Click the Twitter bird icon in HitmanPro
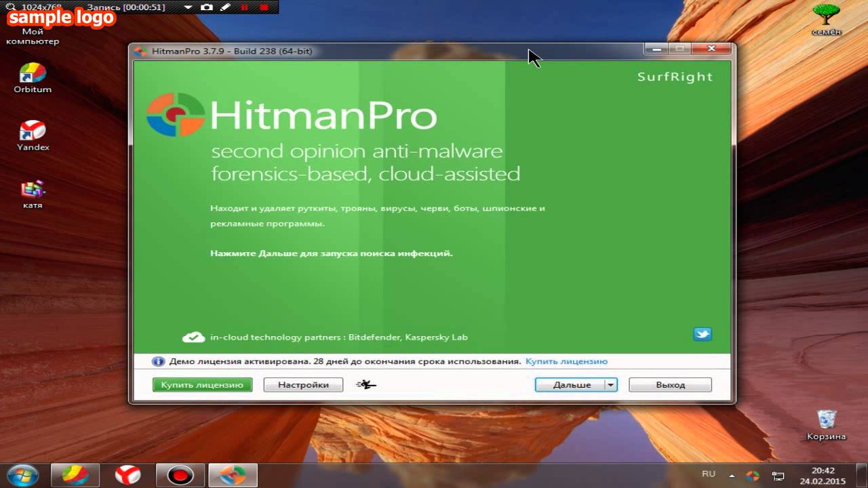 click(x=703, y=333)
